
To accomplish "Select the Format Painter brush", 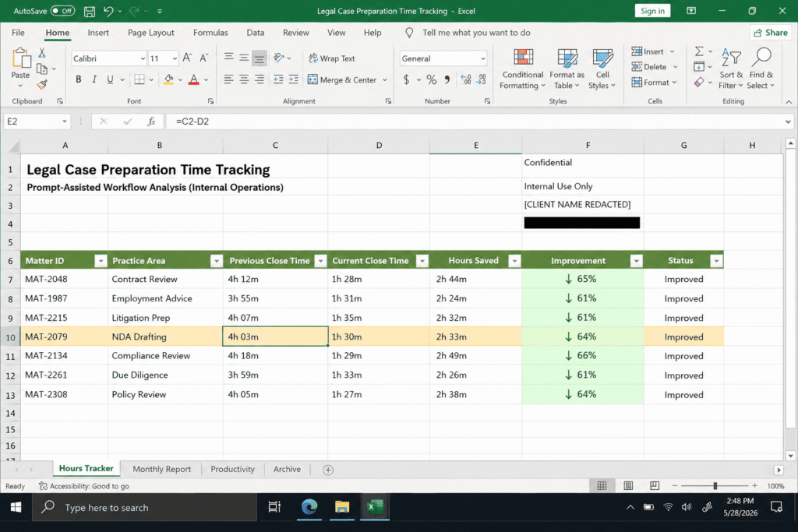I will pos(42,84).
